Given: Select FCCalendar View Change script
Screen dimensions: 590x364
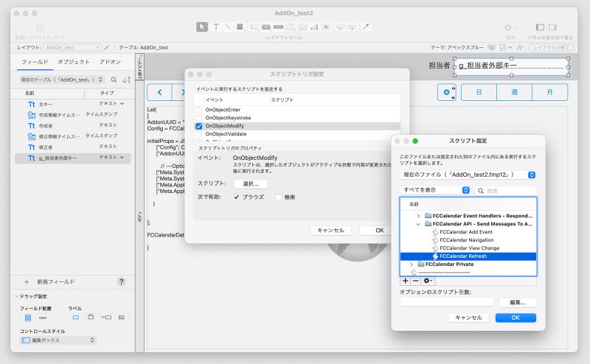Looking at the screenshot, I should click(x=470, y=248).
